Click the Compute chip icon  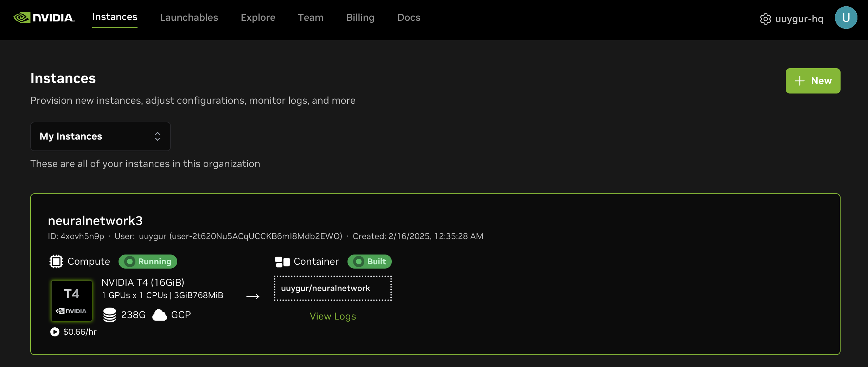coord(56,262)
